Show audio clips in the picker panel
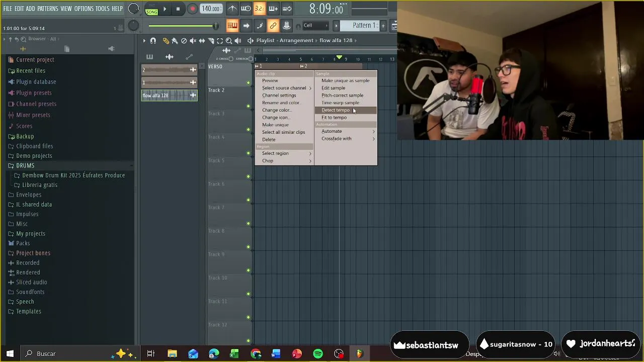Image resolution: width=644 pixels, height=362 pixels. (170, 57)
